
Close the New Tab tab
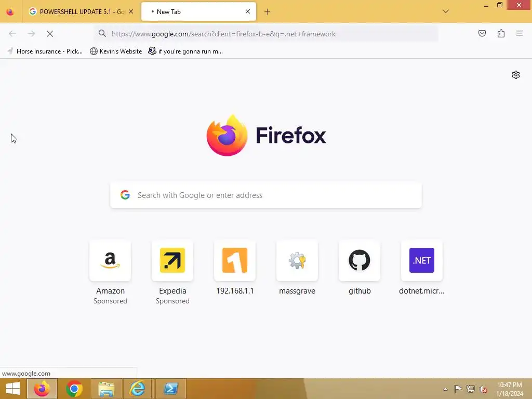pyautogui.click(x=248, y=11)
